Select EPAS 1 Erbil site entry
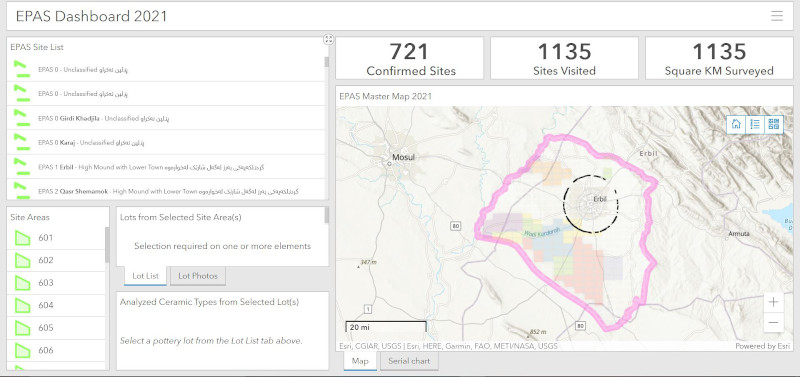The height and width of the screenshot is (377, 800). pos(166,167)
